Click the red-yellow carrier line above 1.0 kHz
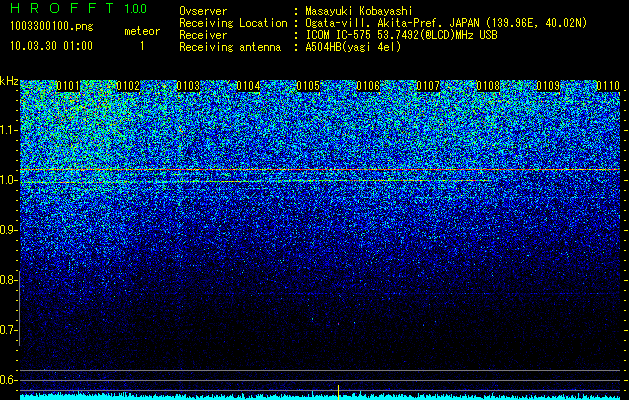Image resolution: width=629 pixels, height=400 pixels. (320, 170)
